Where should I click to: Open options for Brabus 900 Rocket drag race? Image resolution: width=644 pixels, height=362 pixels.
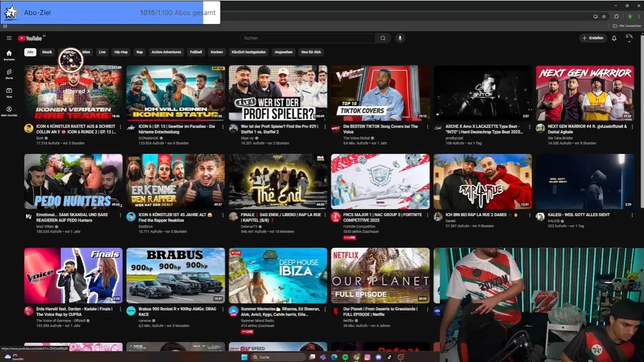click(x=223, y=310)
